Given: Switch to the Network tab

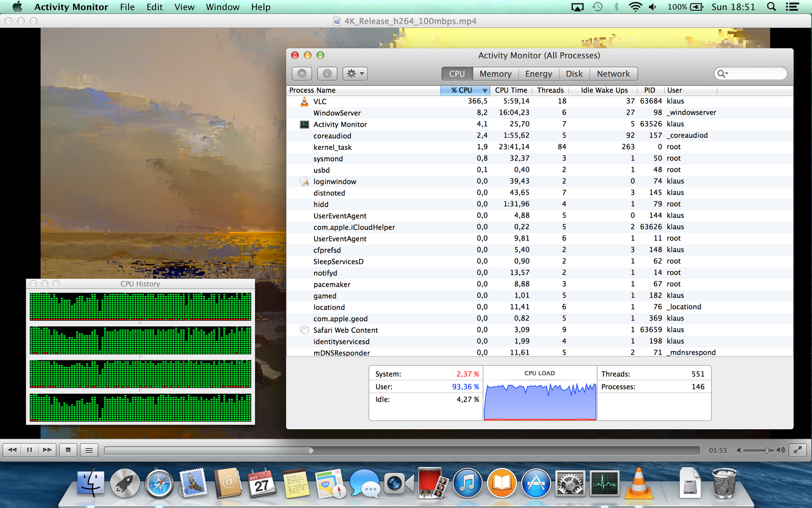Looking at the screenshot, I should [613, 74].
